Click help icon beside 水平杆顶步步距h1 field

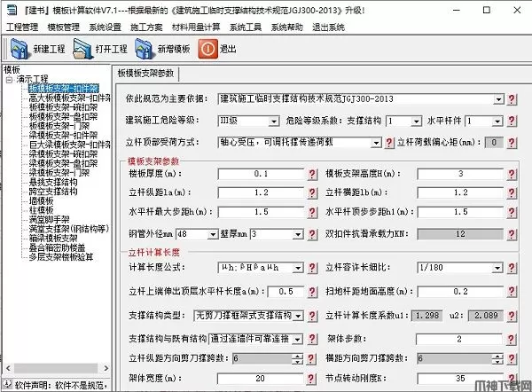(512, 213)
